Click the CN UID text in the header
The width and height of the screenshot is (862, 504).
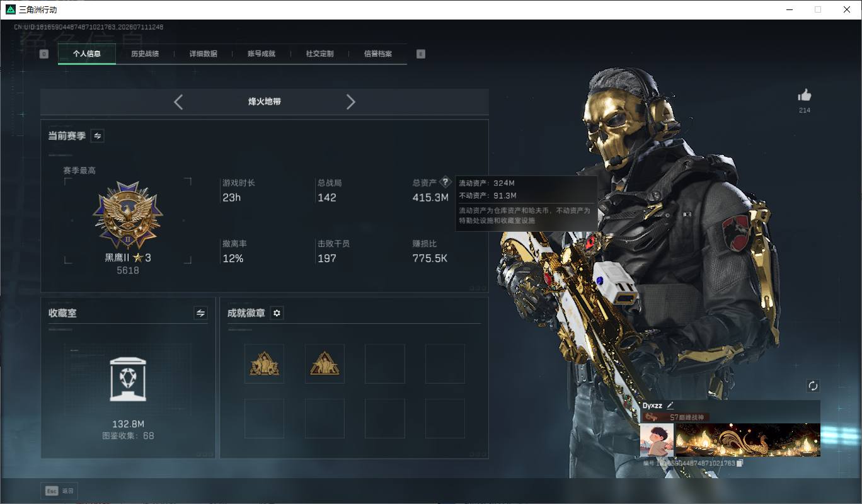point(88,27)
